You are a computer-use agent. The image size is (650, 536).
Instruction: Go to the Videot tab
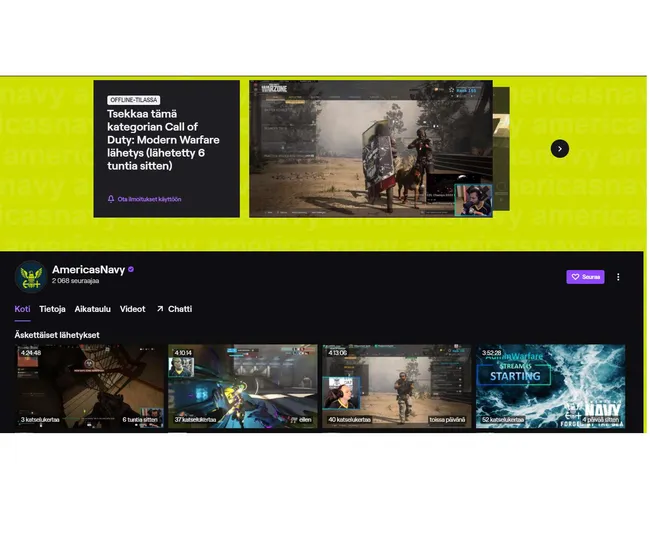tap(132, 309)
